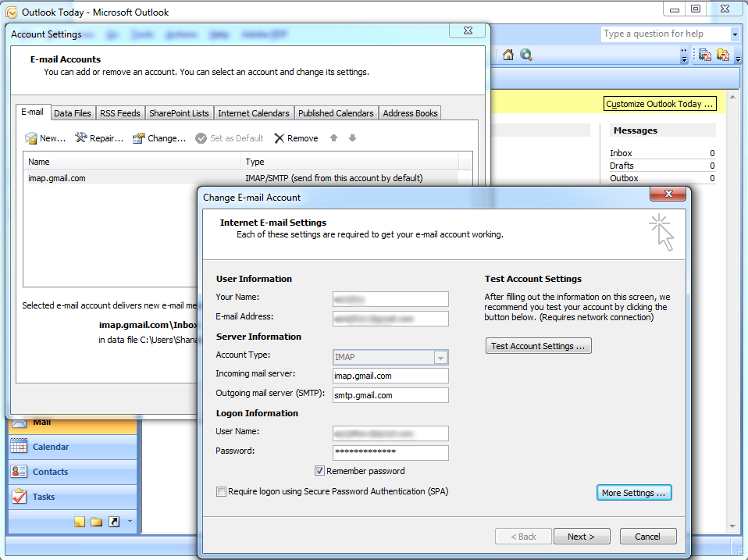Switch to the Address Books tab
This screenshot has width=748, height=560.
click(x=410, y=113)
